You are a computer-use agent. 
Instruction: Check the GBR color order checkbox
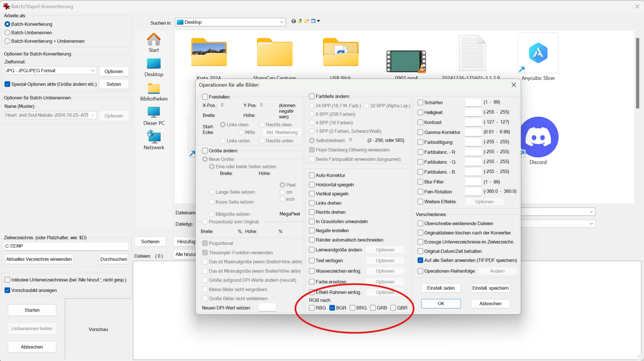(393, 308)
